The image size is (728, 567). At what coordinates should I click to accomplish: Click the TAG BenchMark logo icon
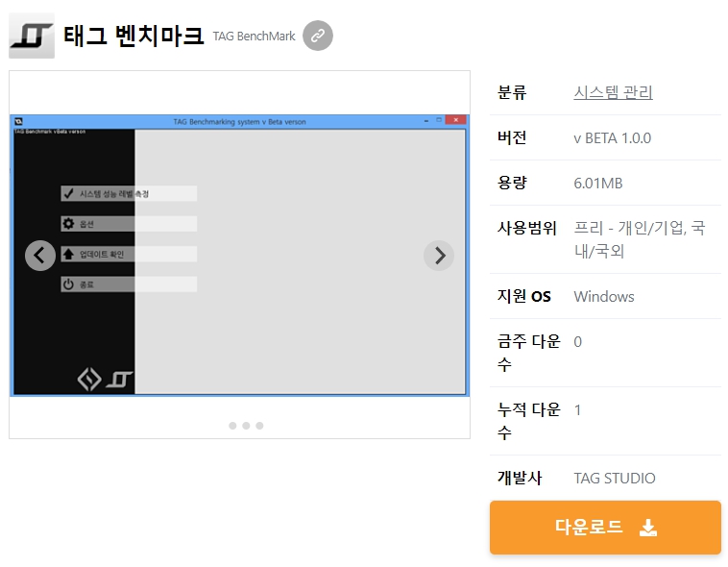pyautogui.click(x=32, y=36)
